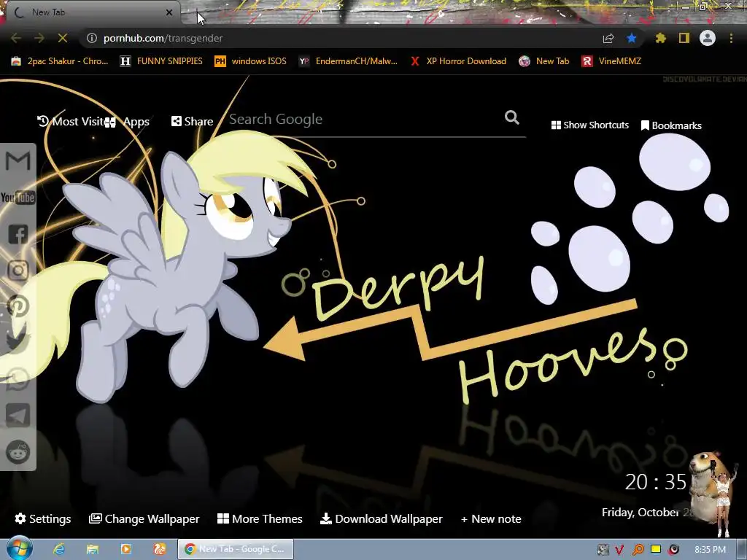Click the taskbar clock 8:35 PM
Viewport: 747px width, 560px height.
pos(710,550)
